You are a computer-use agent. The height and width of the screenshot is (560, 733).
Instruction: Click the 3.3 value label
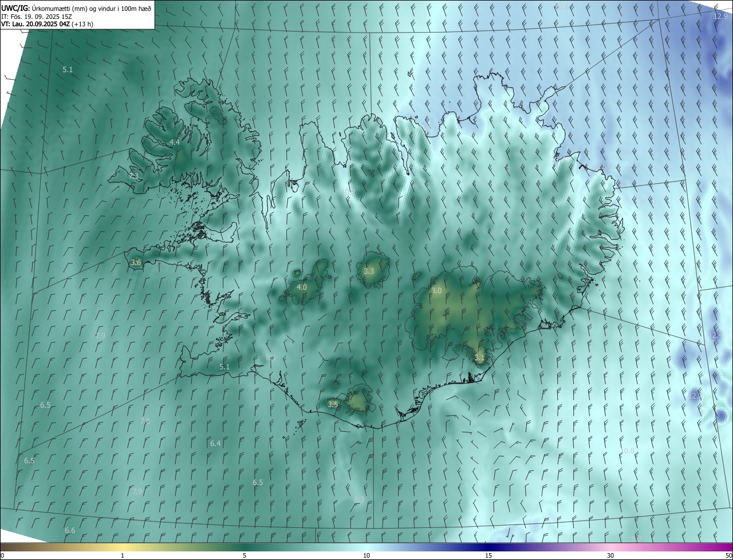(x=369, y=271)
